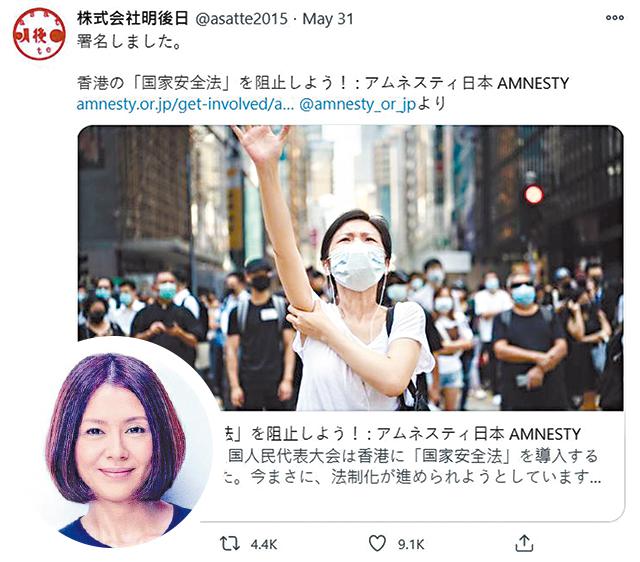The height and width of the screenshot is (562, 640).
Task: Click the link card title アムネスティ日本 AMNESTY
Action: tap(478, 433)
